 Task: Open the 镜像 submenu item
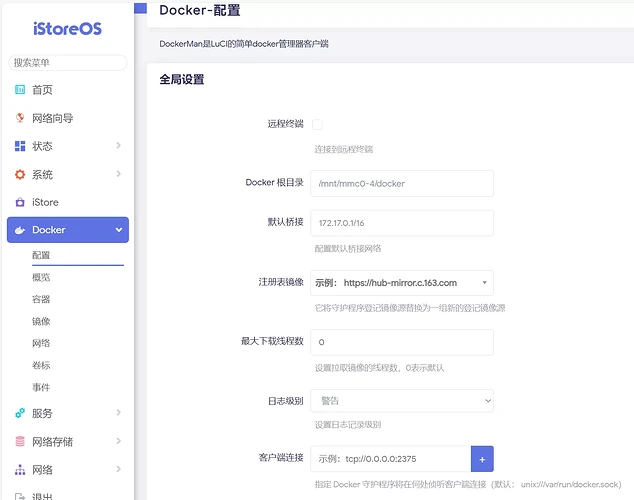click(x=41, y=321)
